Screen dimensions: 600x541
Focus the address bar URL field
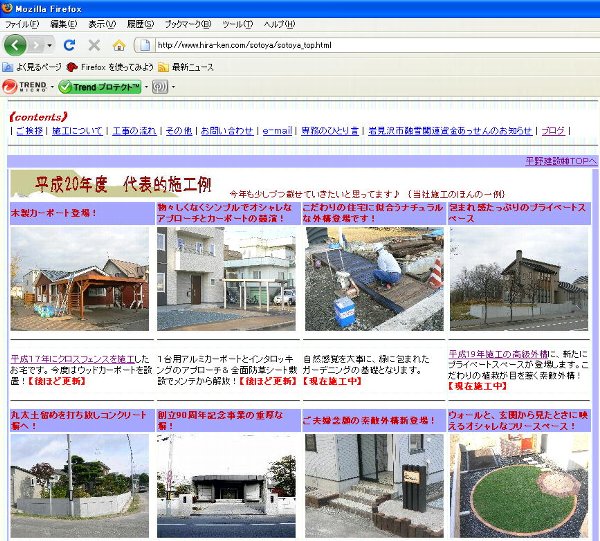tap(377, 45)
